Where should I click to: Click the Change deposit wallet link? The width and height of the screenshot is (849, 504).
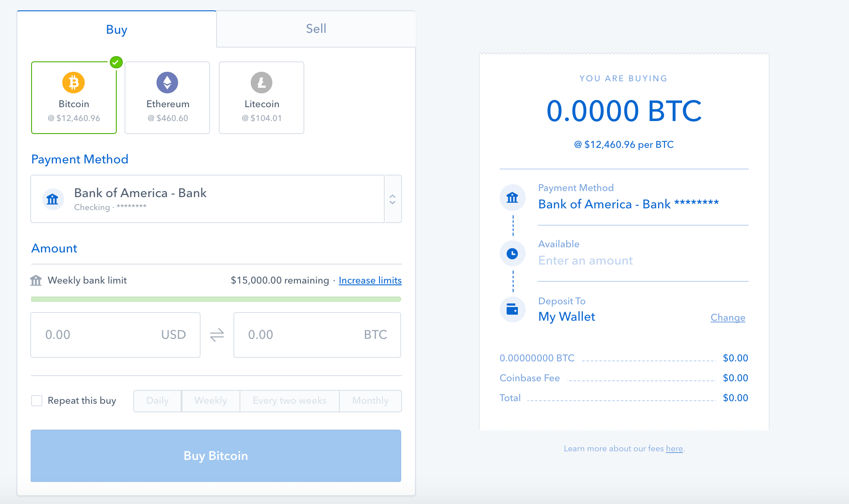point(728,317)
